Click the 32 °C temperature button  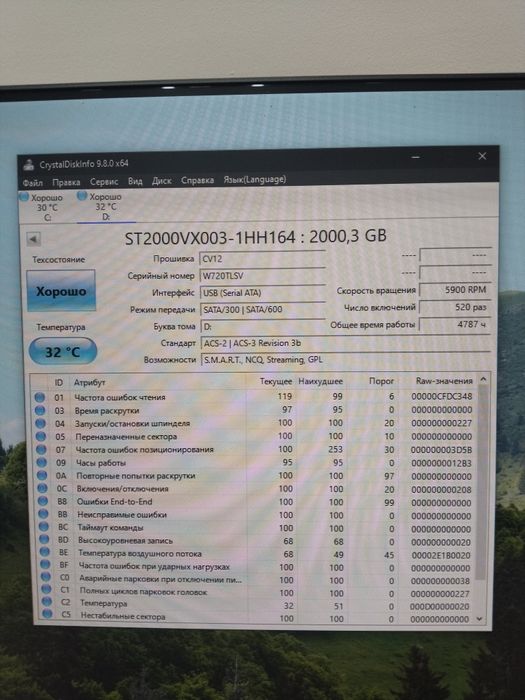pos(62,351)
